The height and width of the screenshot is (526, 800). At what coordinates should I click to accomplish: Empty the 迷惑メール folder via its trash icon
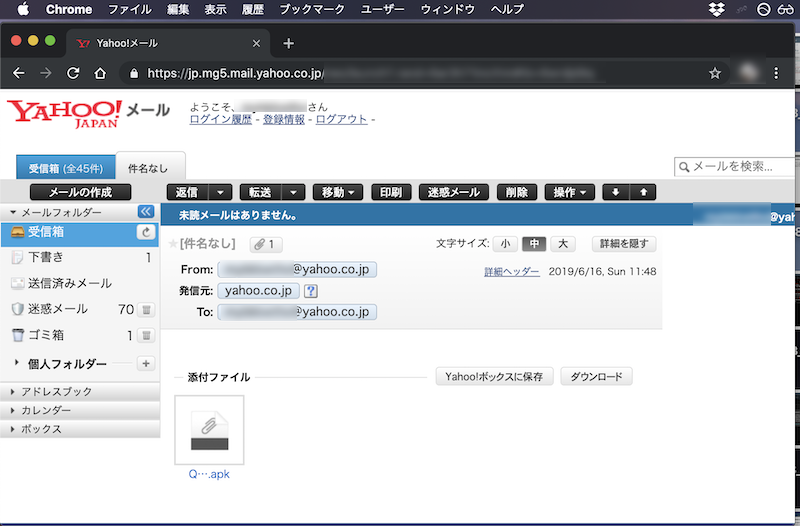coord(145,310)
